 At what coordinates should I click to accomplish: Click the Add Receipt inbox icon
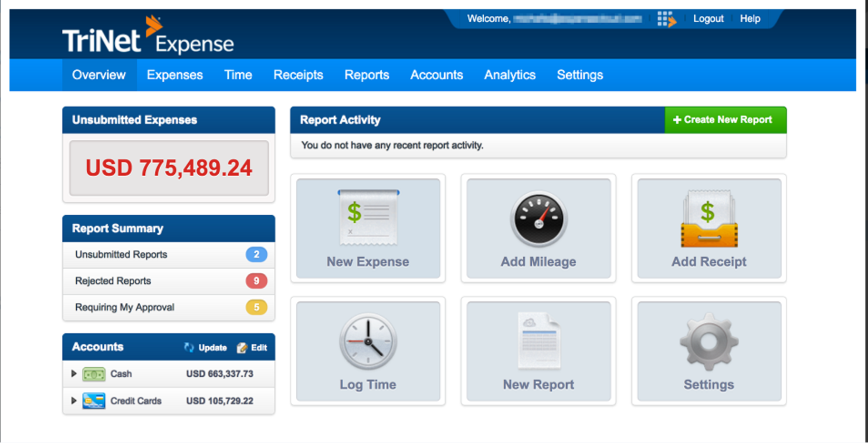(709, 218)
